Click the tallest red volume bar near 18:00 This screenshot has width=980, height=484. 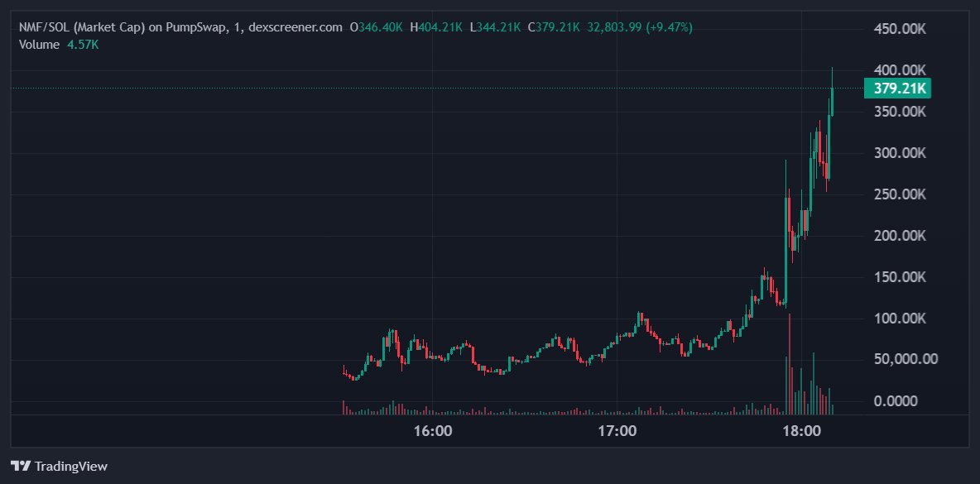790,364
